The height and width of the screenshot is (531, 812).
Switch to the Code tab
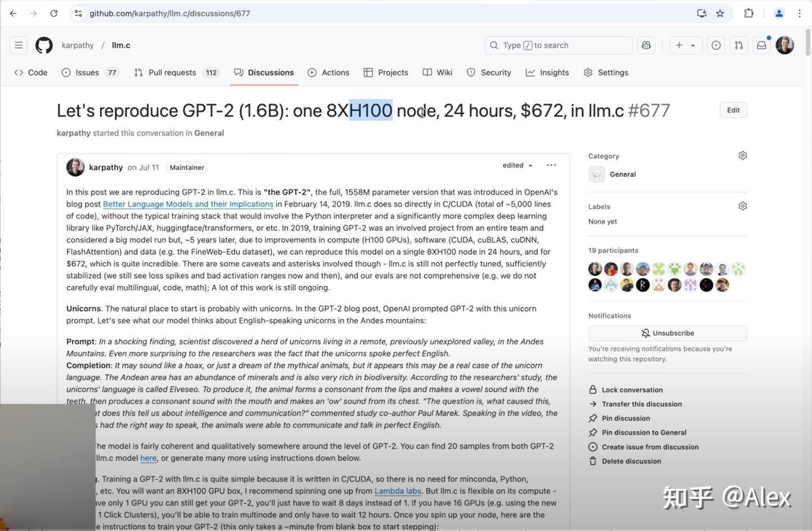tap(30, 72)
